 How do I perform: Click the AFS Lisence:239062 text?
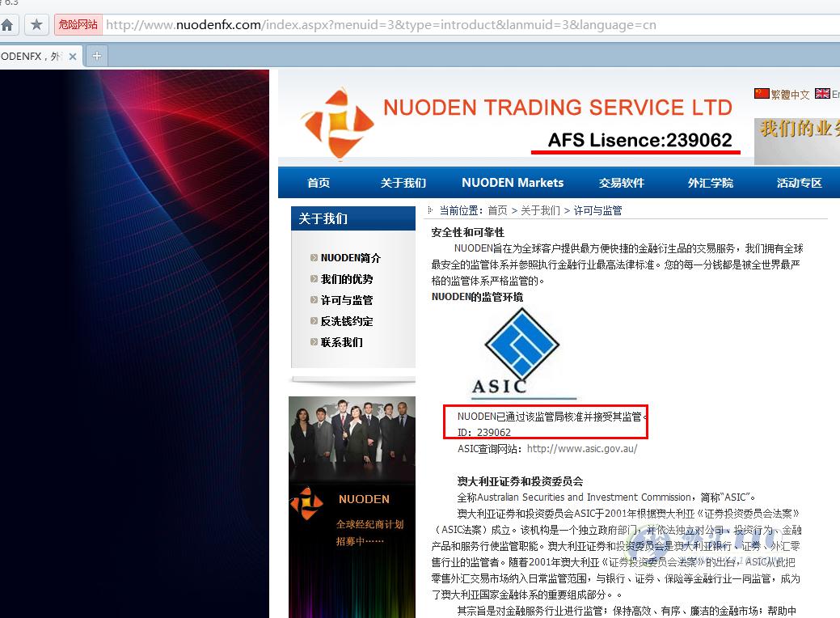click(639, 140)
